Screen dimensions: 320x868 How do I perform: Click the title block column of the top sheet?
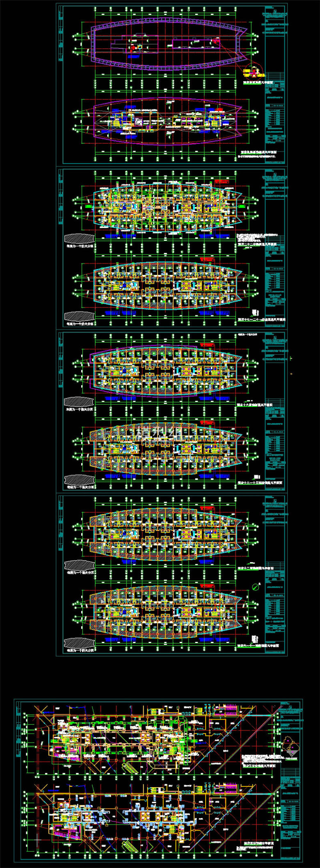pyautogui.click(x=276, y=84)
